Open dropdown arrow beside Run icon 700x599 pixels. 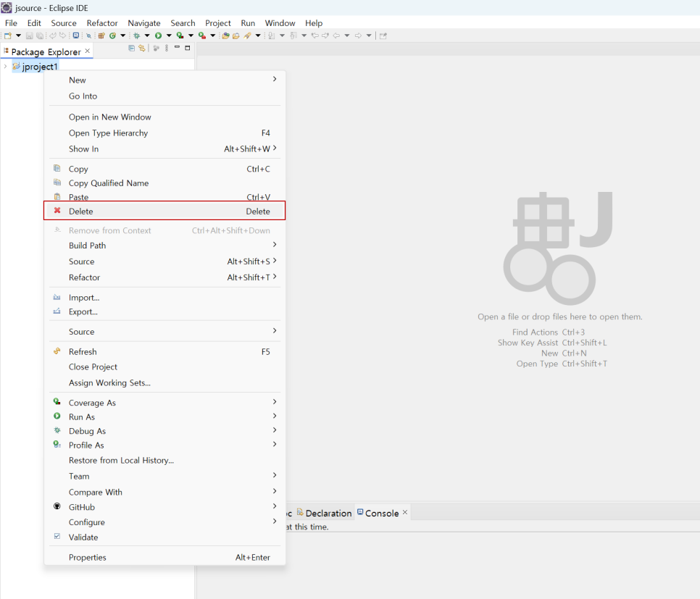[169, 35]
